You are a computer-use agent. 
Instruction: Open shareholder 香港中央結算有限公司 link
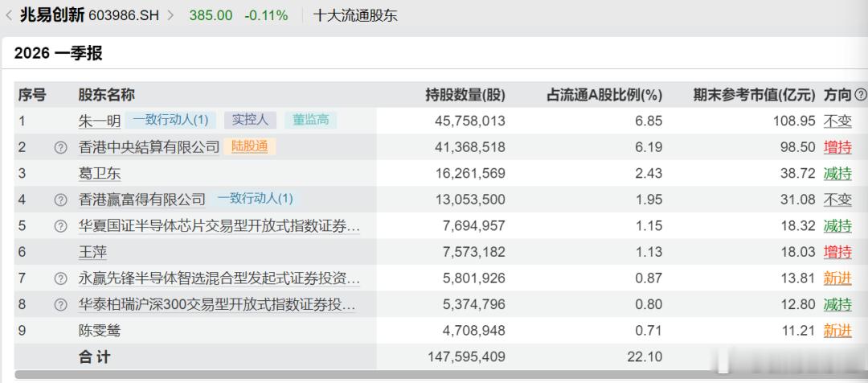(x=149, y=147)
